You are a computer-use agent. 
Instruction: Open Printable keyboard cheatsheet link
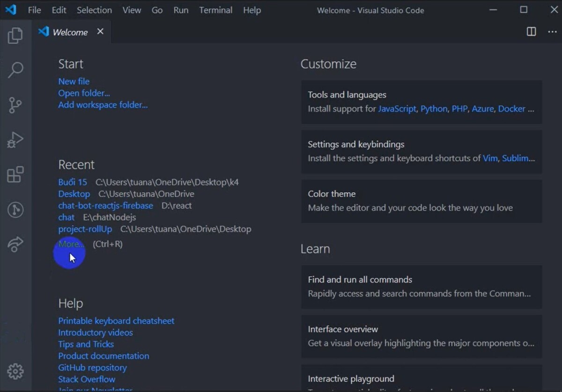click(116, 321)
